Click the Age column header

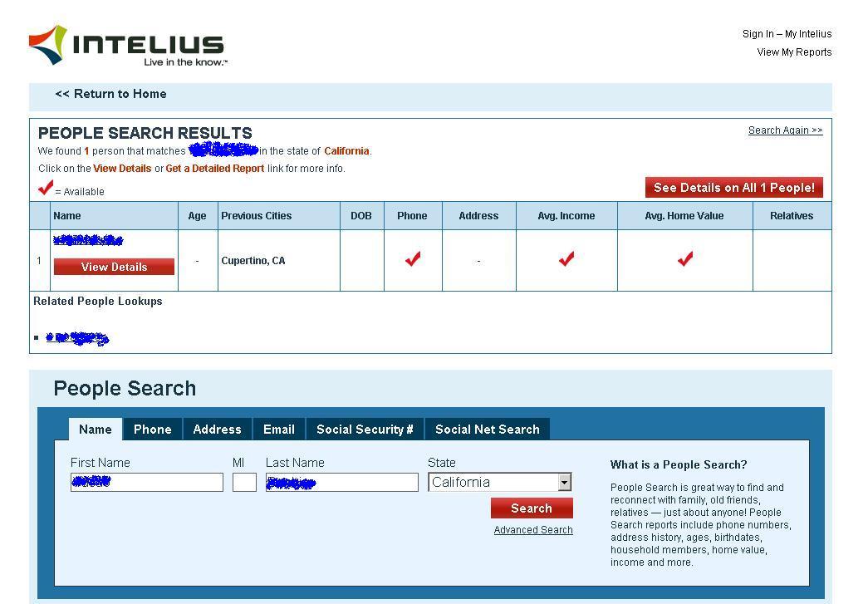click(197, 216)
